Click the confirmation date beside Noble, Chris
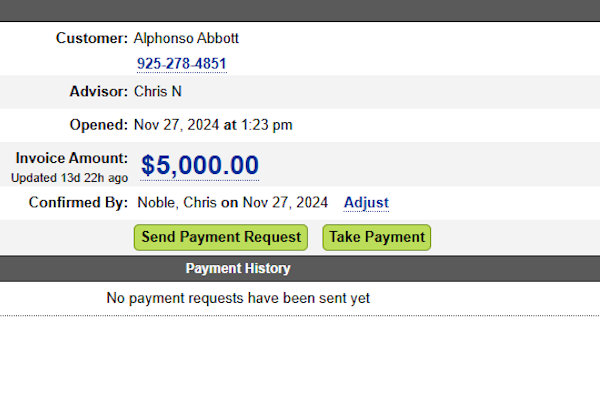600x409 pixels. (x=285, y=203)
